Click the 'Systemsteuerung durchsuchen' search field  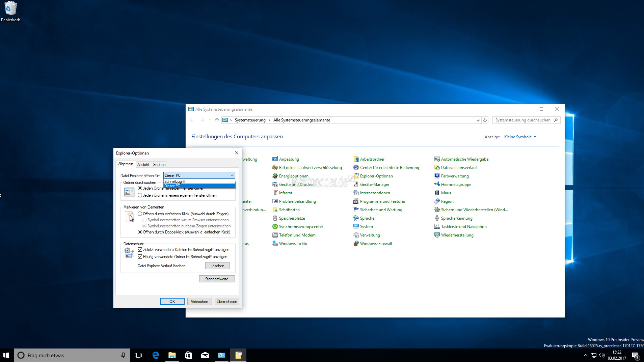(523, 120)
